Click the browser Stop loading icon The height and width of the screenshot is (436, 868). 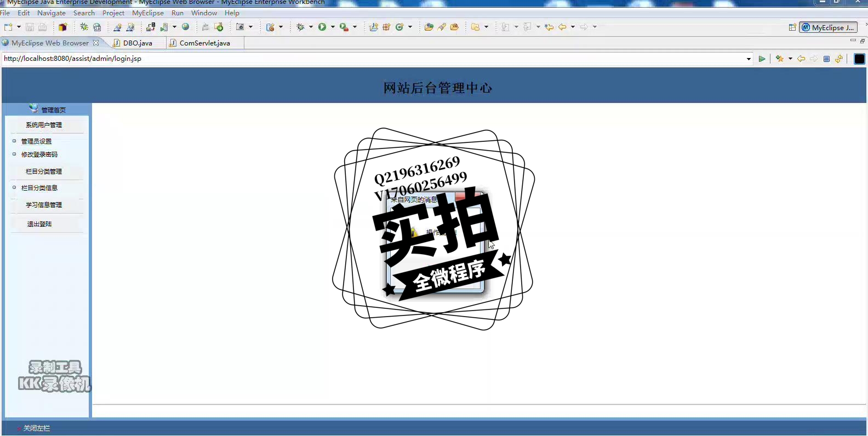[x=826, y=59]
